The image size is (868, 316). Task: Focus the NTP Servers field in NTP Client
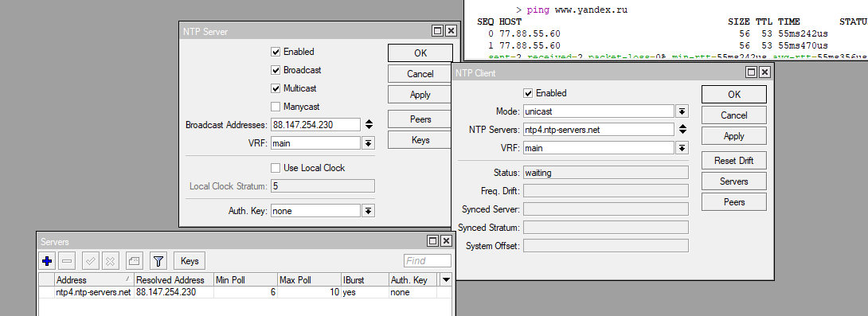pos(598,130)
